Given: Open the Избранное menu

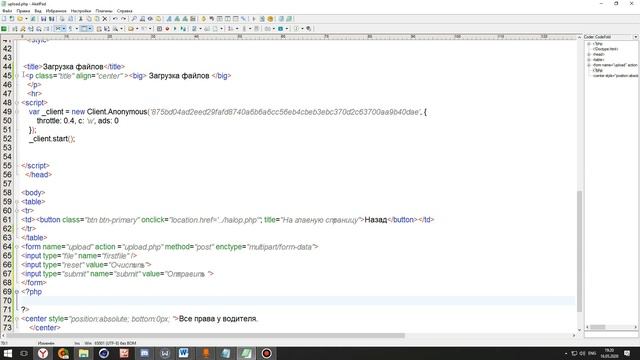Looking at the screenshot, I should click(56, 11).
